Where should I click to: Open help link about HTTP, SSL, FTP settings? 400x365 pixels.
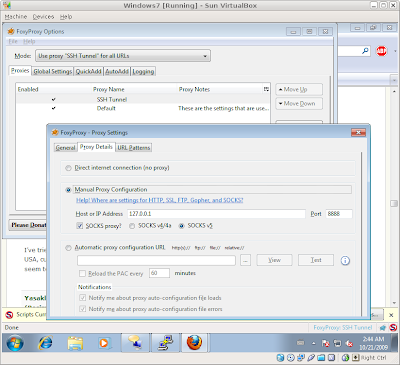point(160,200)
